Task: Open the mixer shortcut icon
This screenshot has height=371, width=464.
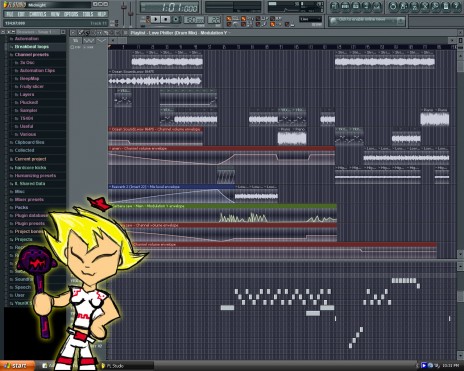Action: (377, 6)
